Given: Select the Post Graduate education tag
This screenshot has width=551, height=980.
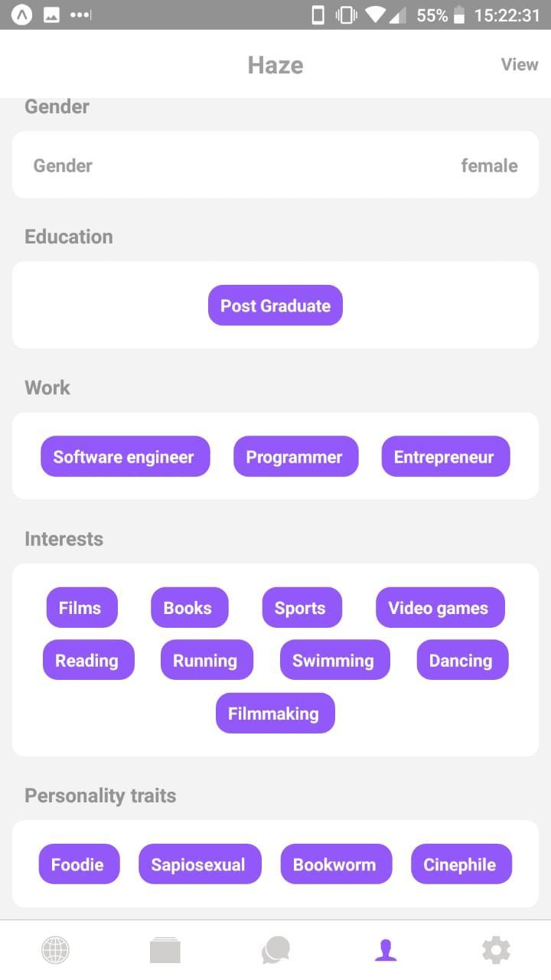Looking at the screenshot, I should pyautogui.click(x=275, y=305).
